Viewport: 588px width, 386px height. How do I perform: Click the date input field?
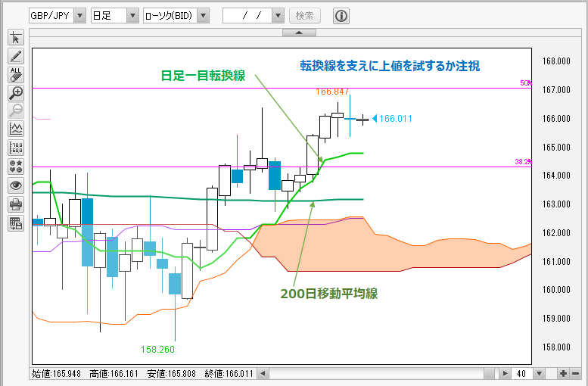coord(247,16)
